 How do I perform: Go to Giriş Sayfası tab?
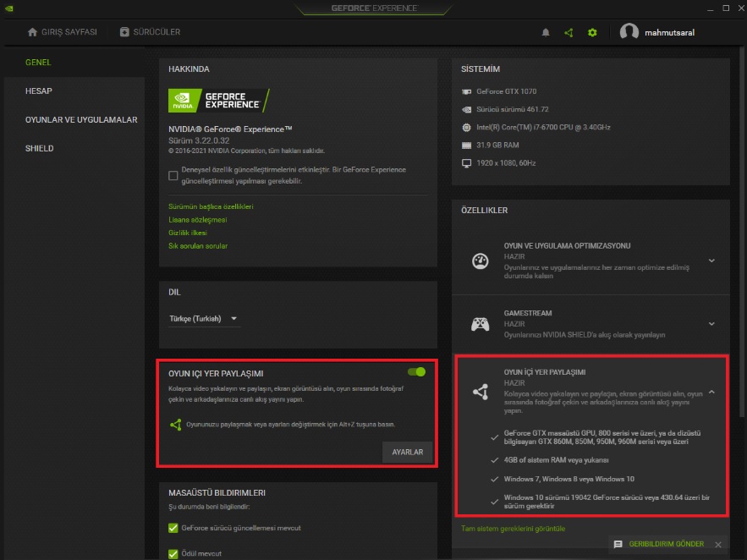tap(62, 32)
